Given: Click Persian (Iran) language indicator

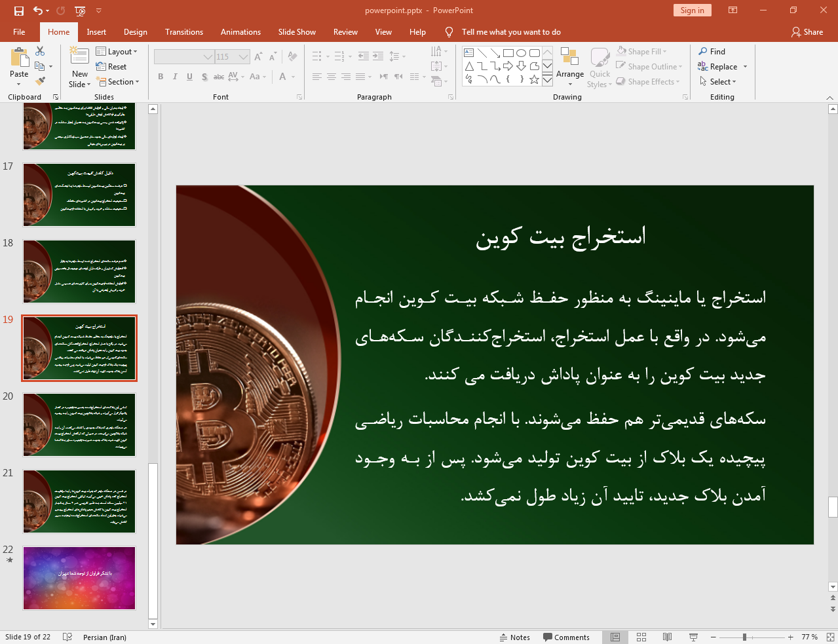Looking at the screenshot, I should tap(105, 637).
